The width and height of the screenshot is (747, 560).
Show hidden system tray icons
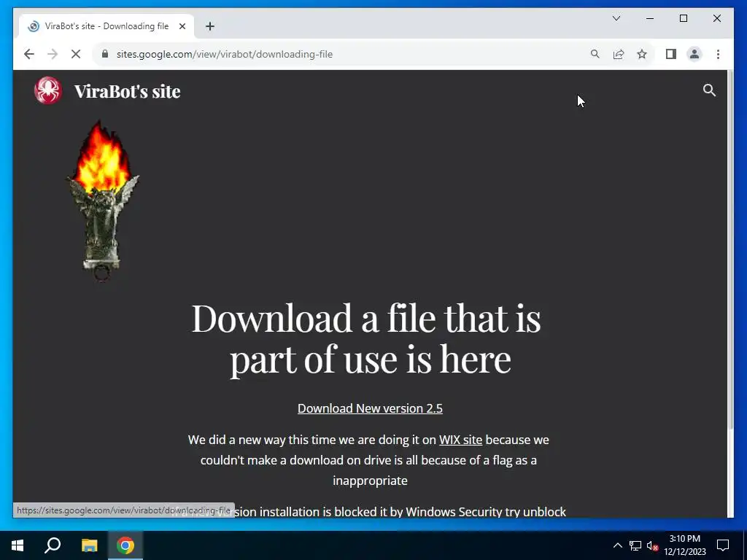pyautogui.click(x=617, y=545)
